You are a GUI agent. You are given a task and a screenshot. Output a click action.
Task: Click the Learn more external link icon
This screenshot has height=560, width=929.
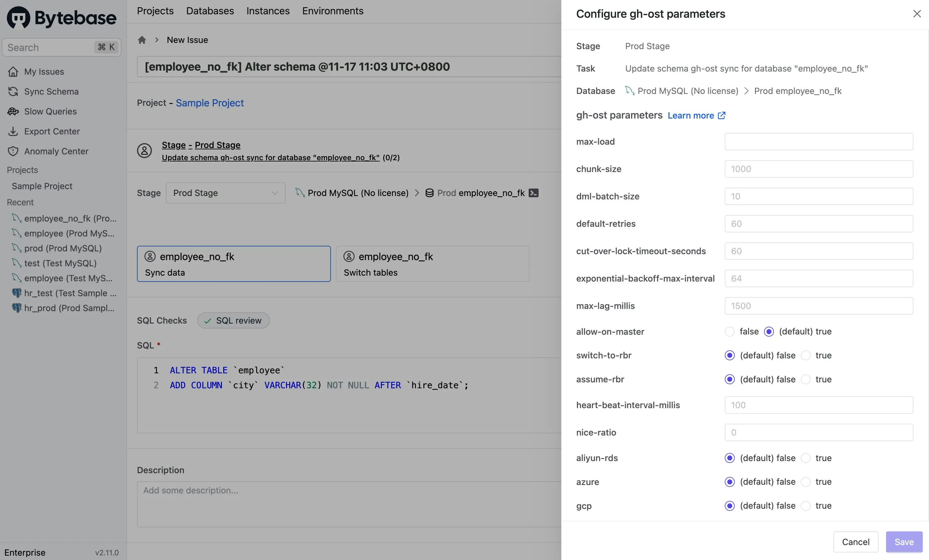722,115
